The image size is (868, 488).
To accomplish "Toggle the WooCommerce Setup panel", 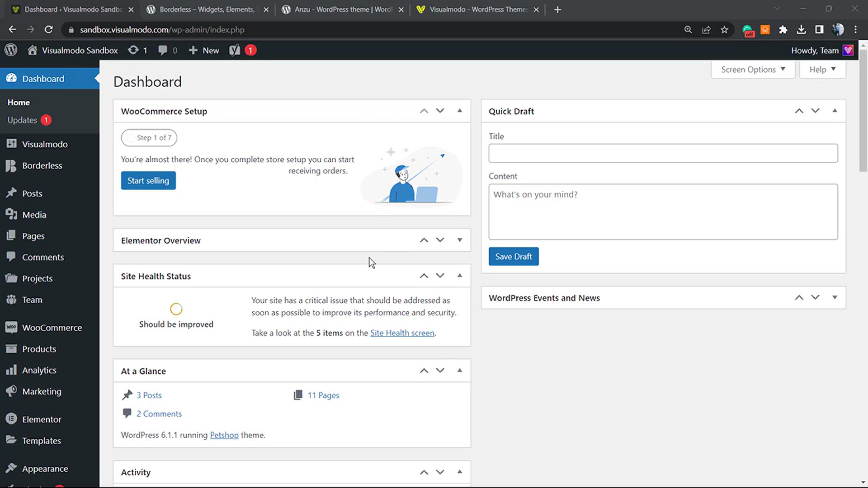I will click(x=459, y=111).
